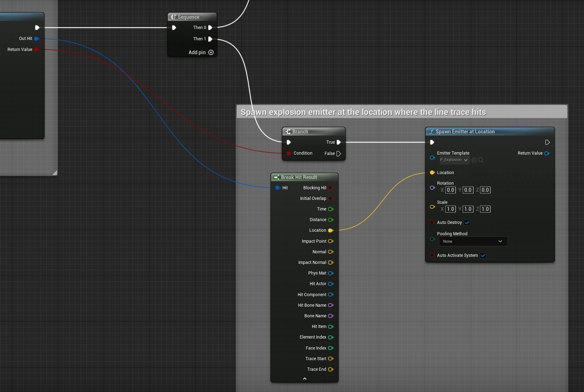
Task: Click the Scale input pin
Action: (x=432, y=207)
